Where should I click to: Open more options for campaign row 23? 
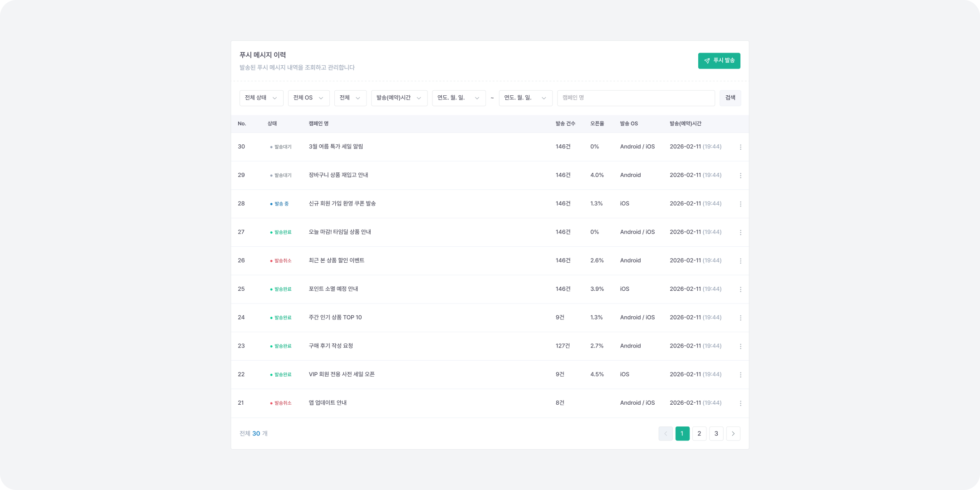(x=740, y=346)
